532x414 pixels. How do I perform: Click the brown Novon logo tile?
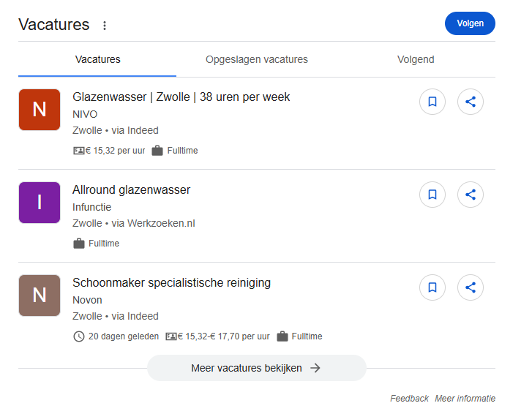[x=40, y=296]
